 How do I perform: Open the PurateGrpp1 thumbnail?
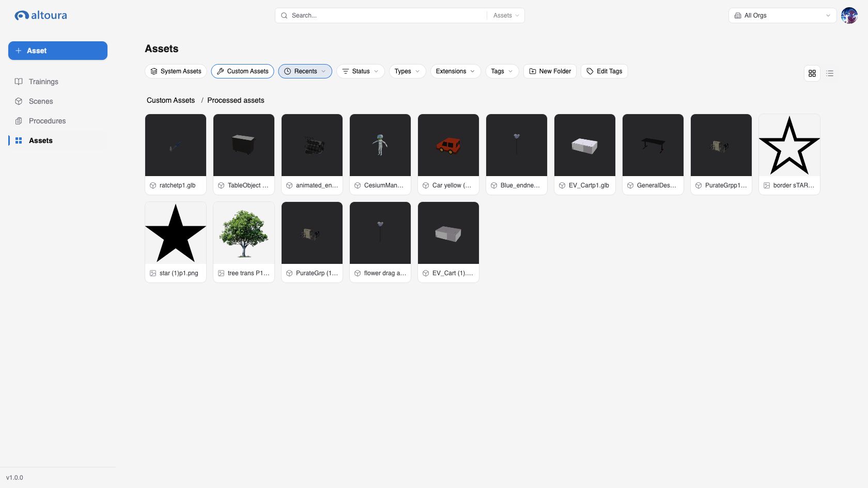point(721,145)
